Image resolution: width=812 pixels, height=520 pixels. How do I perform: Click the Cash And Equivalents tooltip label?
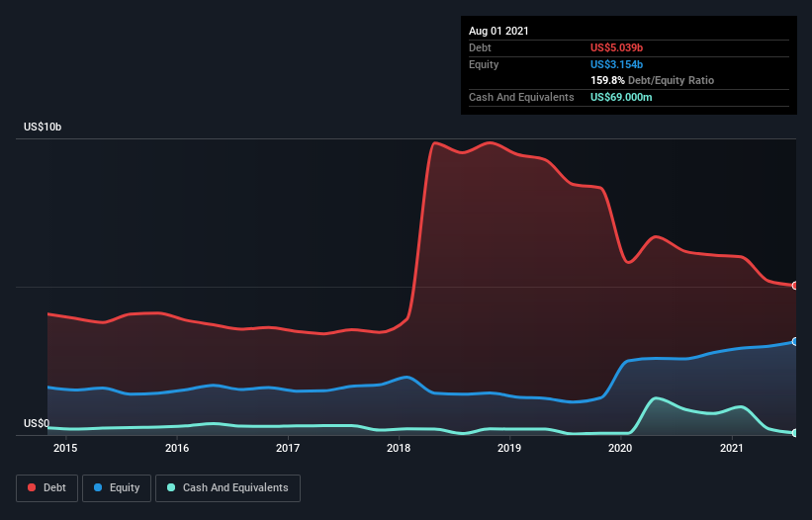(x=521, y=97)
